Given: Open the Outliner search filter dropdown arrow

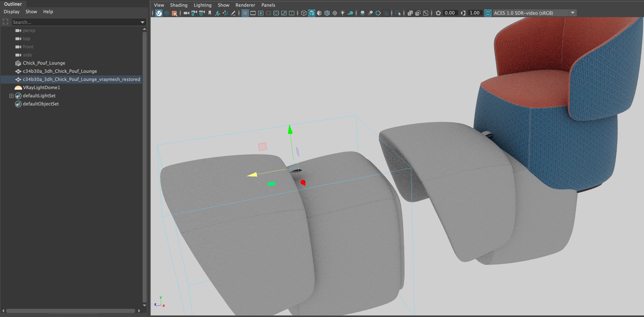Looking at the screenshot, I should pos(143,22).
